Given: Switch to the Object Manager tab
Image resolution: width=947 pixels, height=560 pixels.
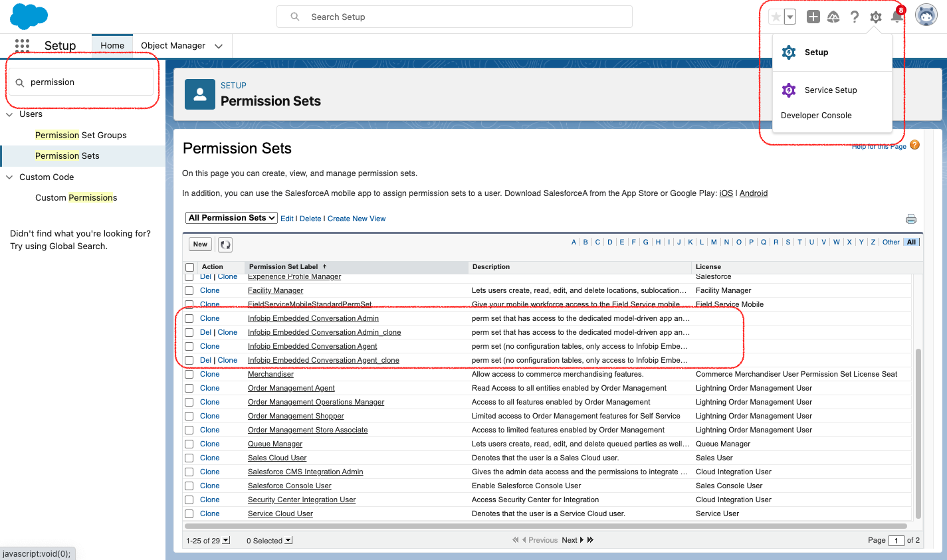Looking at the screenshot, I should pyautogui.click(x=173, y=46).
